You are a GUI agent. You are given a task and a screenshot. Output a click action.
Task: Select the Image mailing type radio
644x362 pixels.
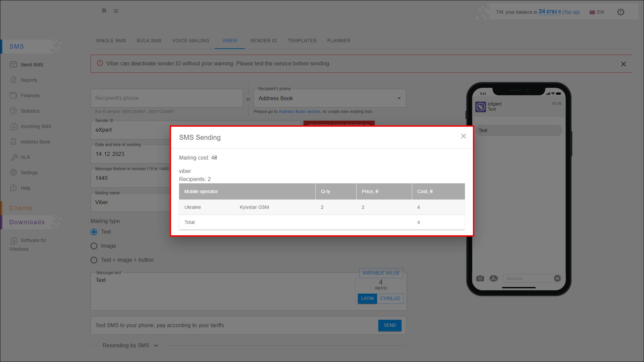point(94,246)
